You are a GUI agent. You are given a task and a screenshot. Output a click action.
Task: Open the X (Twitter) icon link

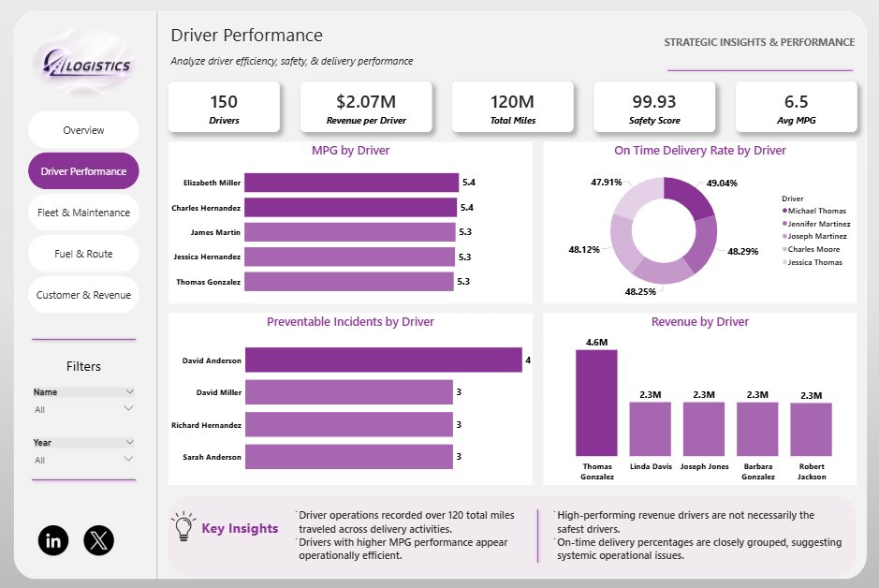click(98, 540)
